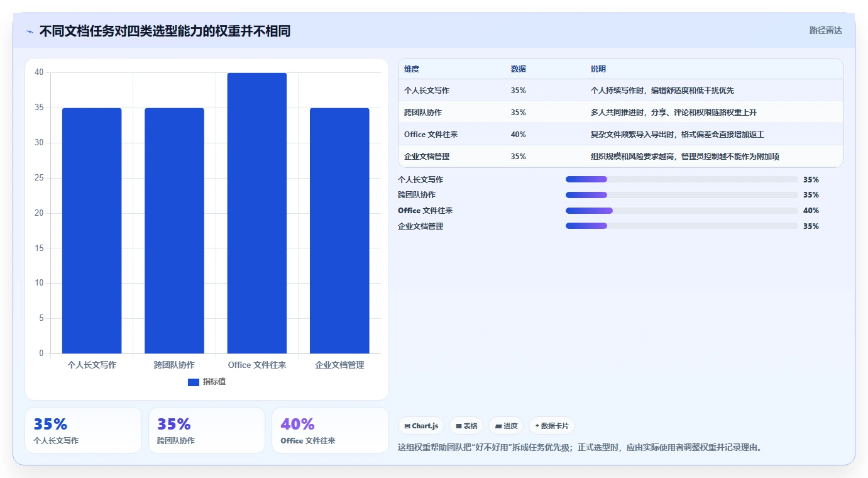868x478 pixels.
Task: Click the 40% value in the table
Action: click(x=519, y=135)
